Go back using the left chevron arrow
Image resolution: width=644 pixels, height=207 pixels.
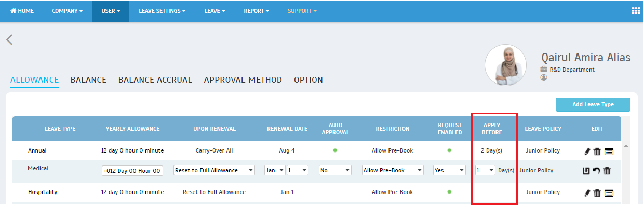click(9, 39)
